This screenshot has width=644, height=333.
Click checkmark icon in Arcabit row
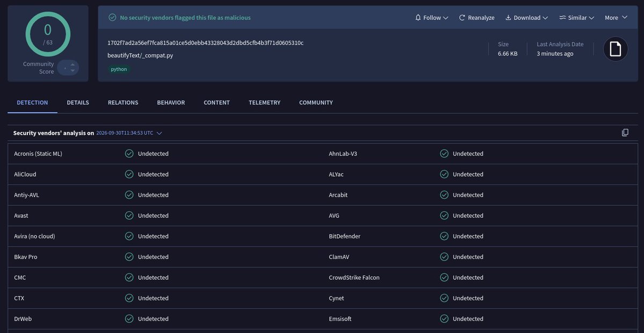coord(444,195)
